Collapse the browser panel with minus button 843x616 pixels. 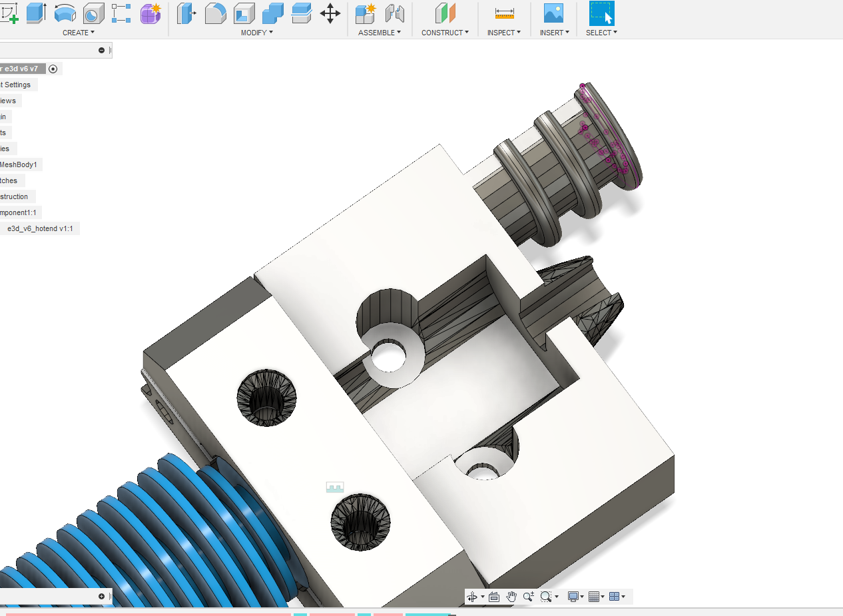point(101,50)
